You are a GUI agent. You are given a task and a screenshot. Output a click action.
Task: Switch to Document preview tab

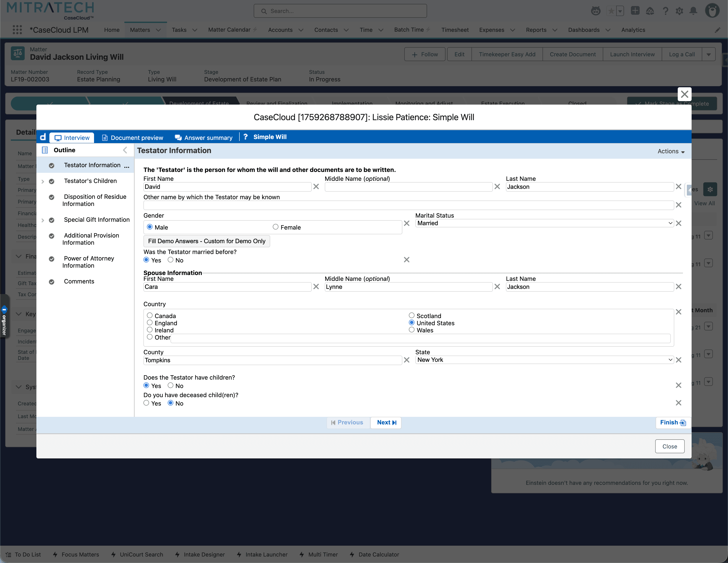click(x=132, y=138)
